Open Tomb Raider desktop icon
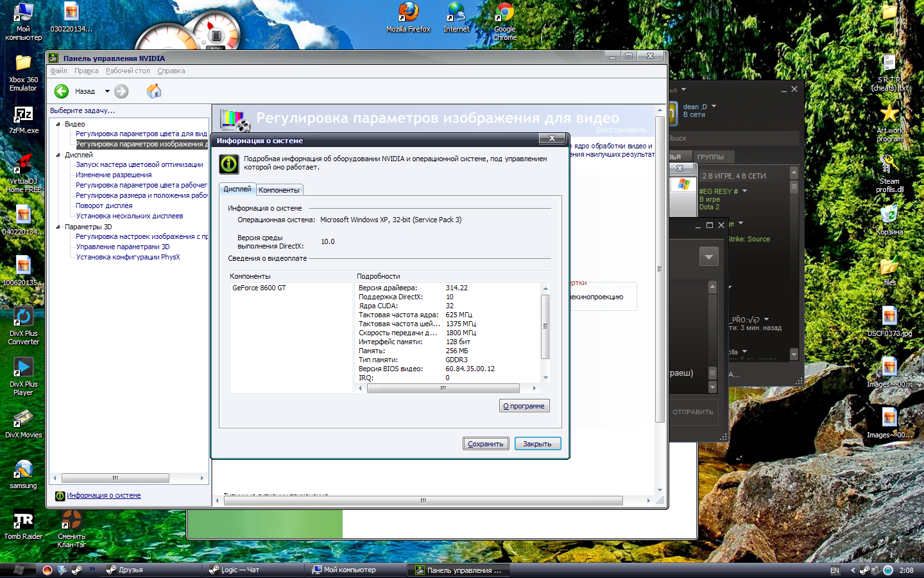Viewport: 924px width, 578px height. point(23,525)
